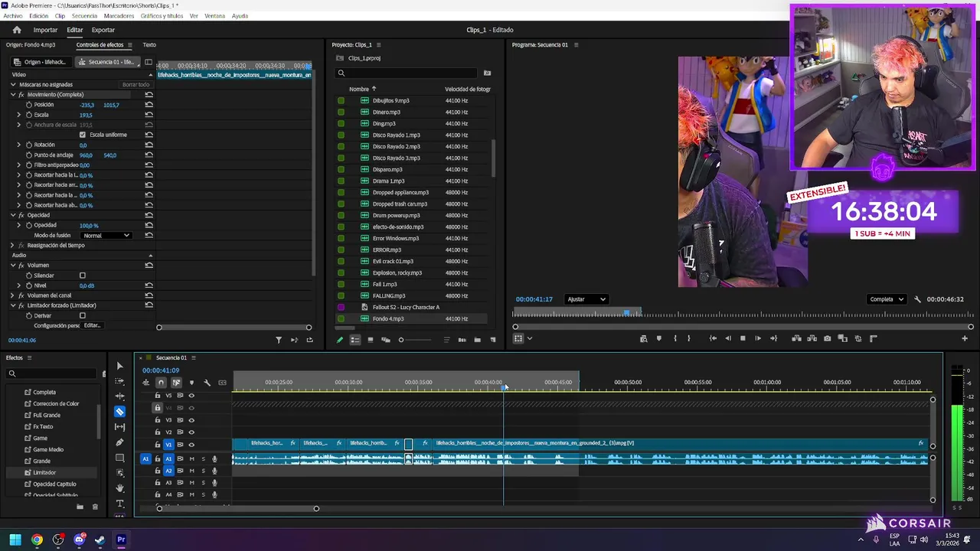
Task: Open the filter properties funnel icon
Action: tap(278, 340)
